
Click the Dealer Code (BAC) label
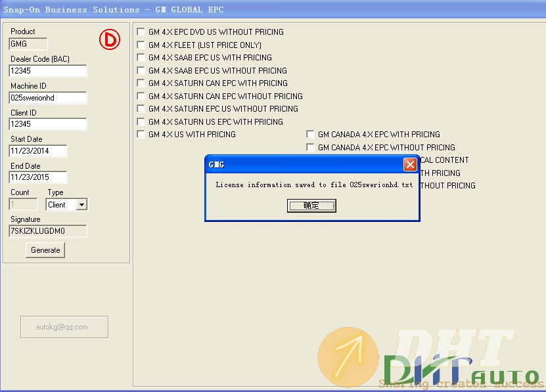click(40, 59)
